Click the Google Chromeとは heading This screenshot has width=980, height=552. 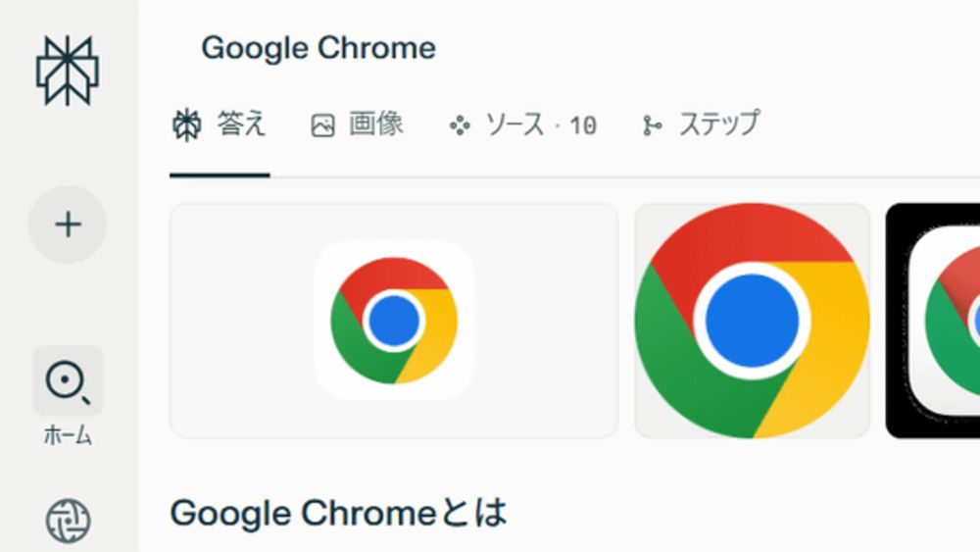338,513
